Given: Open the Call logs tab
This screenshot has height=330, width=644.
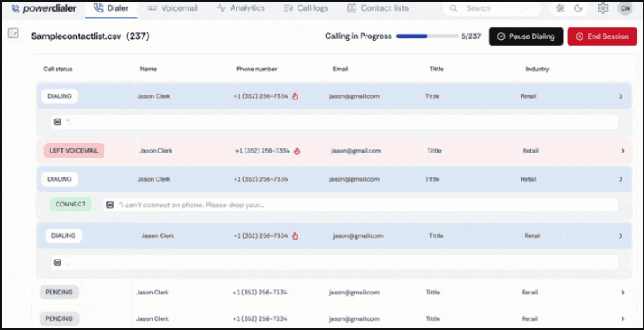Looking at the screenshot, I should (306, 8).
